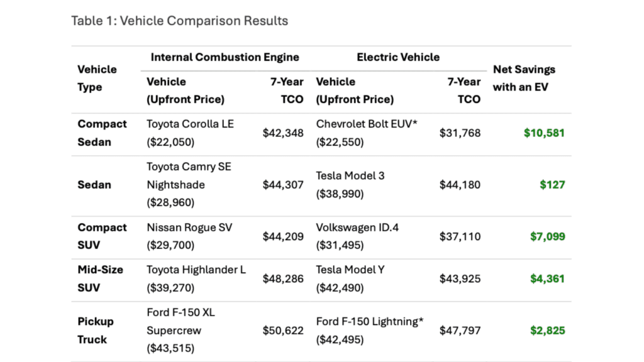Click the $7,099 net savings value
Viewport: 644px width, 362px height.
(547, 237)
